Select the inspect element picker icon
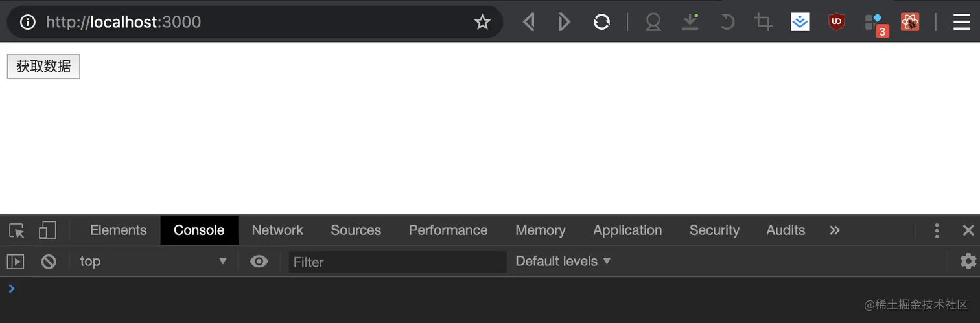This screenshot has height=323, width=980. (x=16, y=230)
